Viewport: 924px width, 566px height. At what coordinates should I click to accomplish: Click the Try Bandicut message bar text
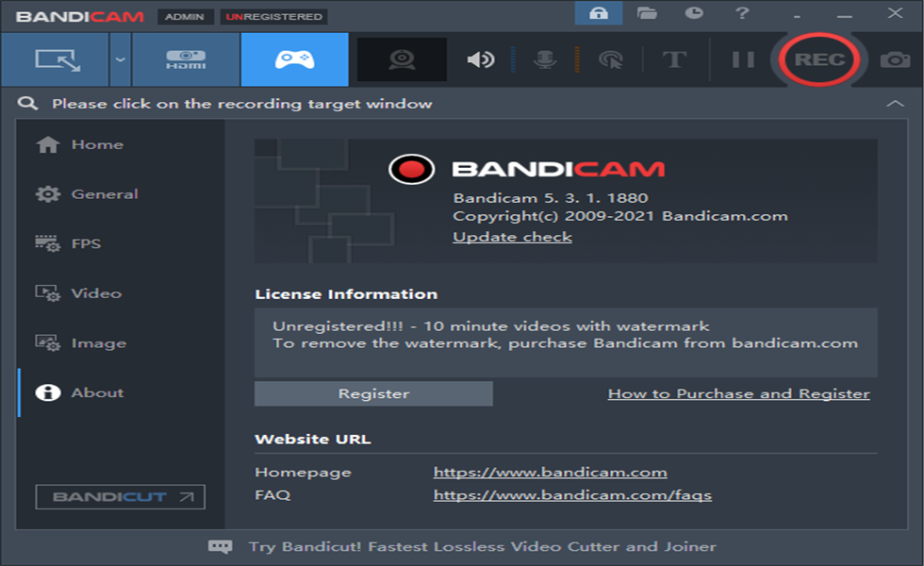(x=482, y=547)
